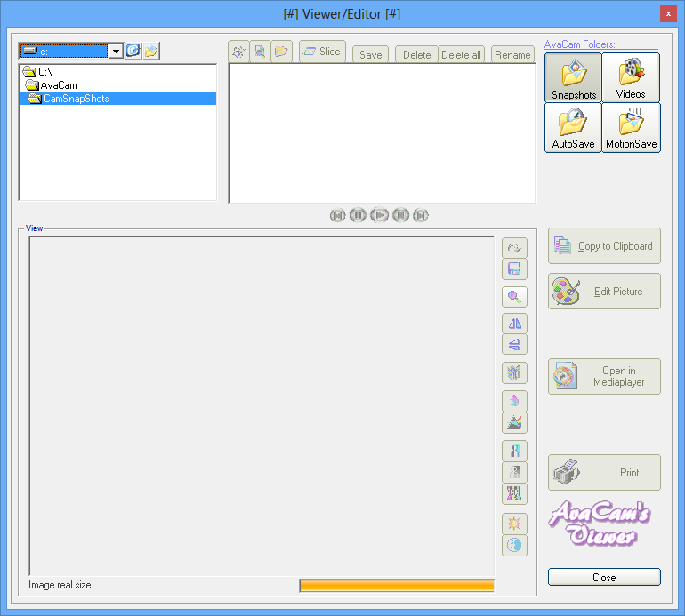Open the MotionSave folder
The width and height of the screenshot is (685, 616).
(631, 127)
